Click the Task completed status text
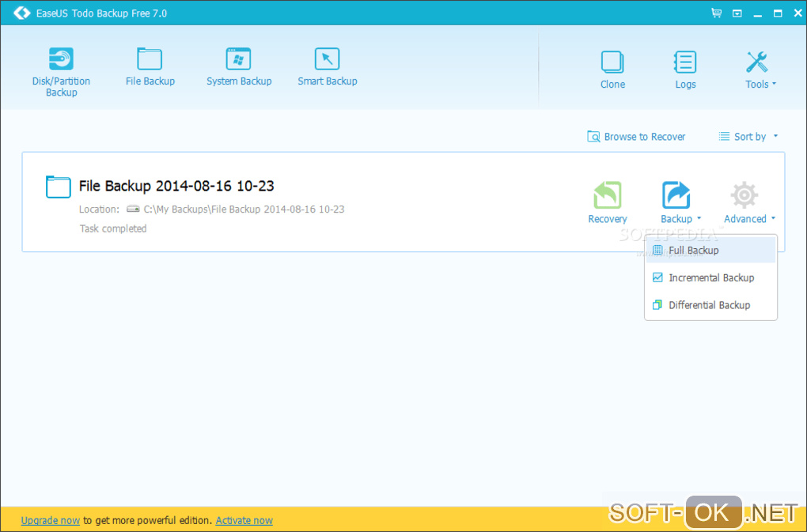Viewport: 807px width, 532px height. [x=113, y=228]
